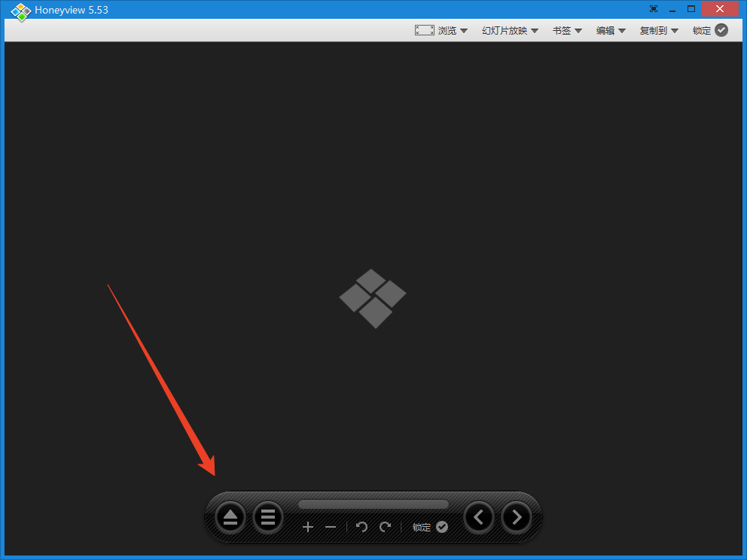
Task: Rotate image counterclockwise
Action: pos(361,527)
